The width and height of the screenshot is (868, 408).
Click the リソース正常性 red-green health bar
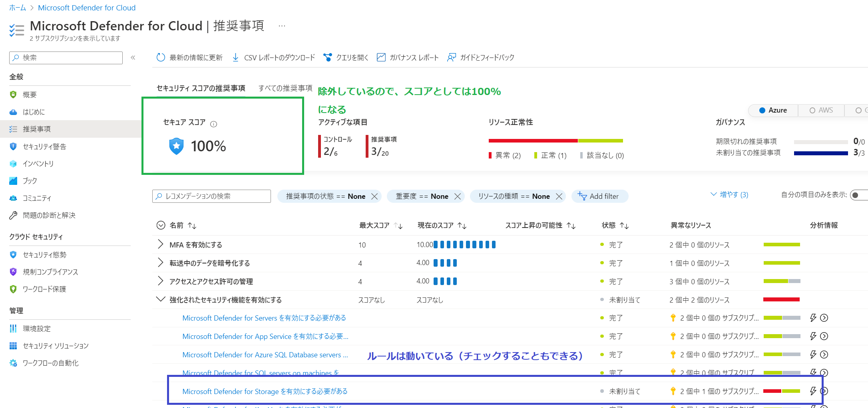click(x=555, y=141)
